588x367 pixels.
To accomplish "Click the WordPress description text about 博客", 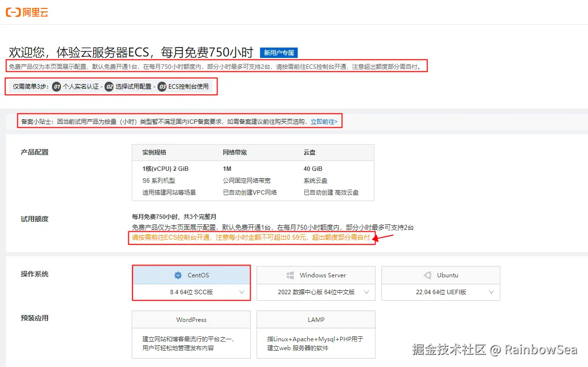I will (189, 343).
